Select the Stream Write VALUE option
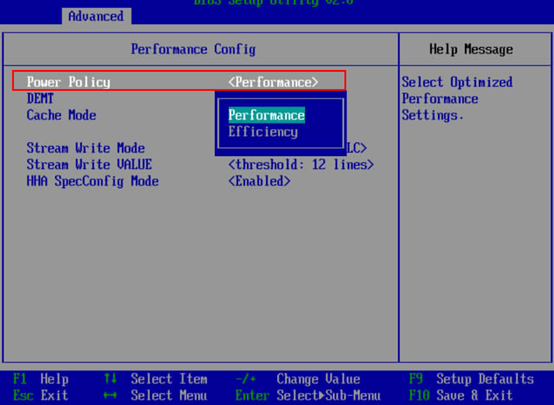 pyautogui.click(x=89, y=165)
